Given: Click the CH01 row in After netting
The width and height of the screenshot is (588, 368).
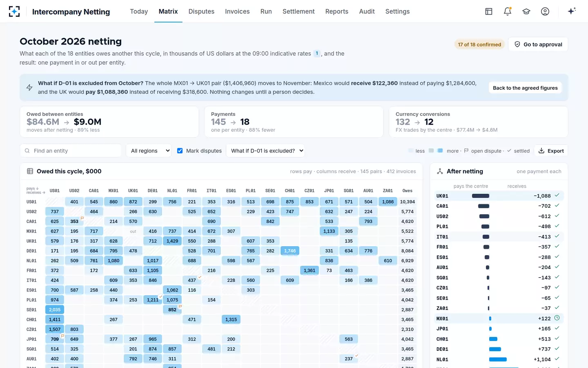Looking at the screenshot, I should tap(499, 339).
